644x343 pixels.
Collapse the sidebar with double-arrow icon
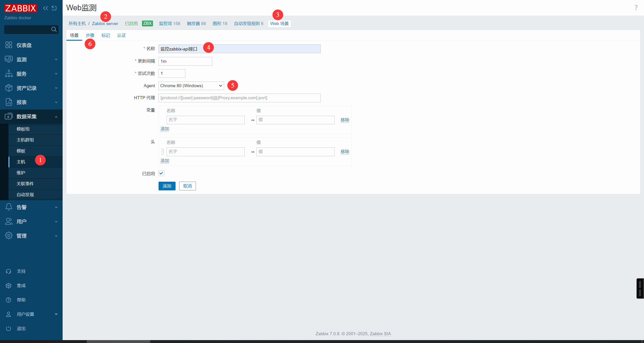point(45,8)
